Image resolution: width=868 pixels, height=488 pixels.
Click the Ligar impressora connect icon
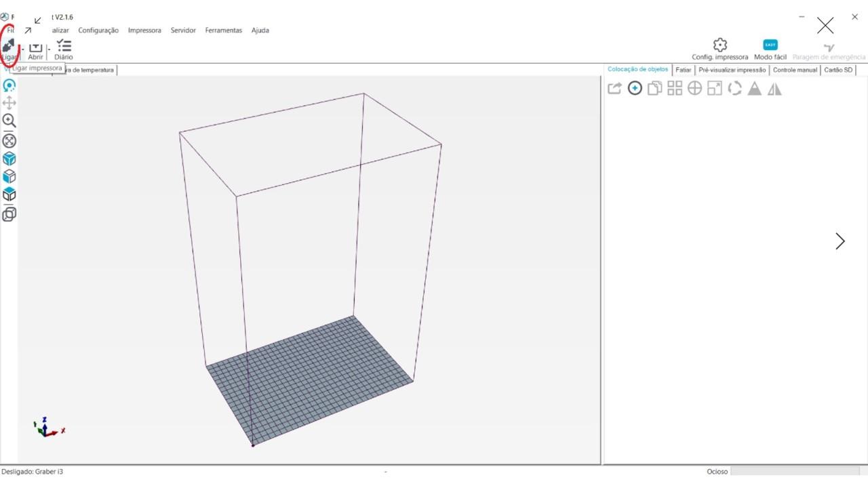click(x=9, y=46)
